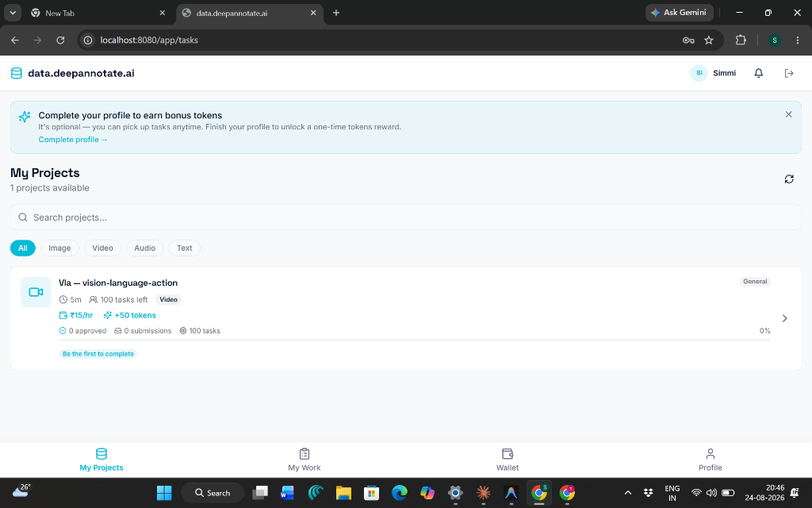Refresh the My Projects list
This screenshot has width=812, height=508.
click(x=789, y=179)
